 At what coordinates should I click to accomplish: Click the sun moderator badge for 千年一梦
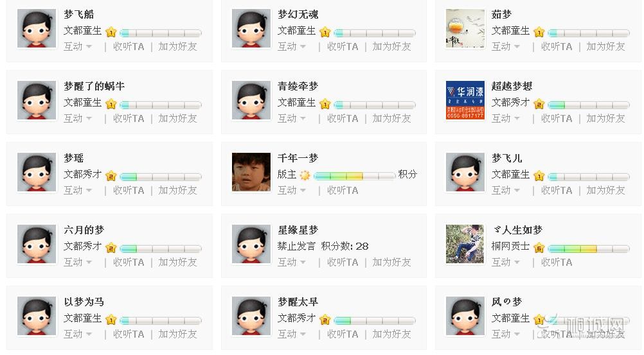pos(305,175)
